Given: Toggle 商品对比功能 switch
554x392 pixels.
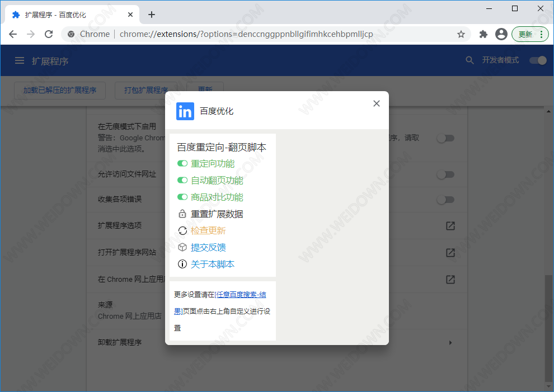Looking at the screenshot, I should (182, 197).
